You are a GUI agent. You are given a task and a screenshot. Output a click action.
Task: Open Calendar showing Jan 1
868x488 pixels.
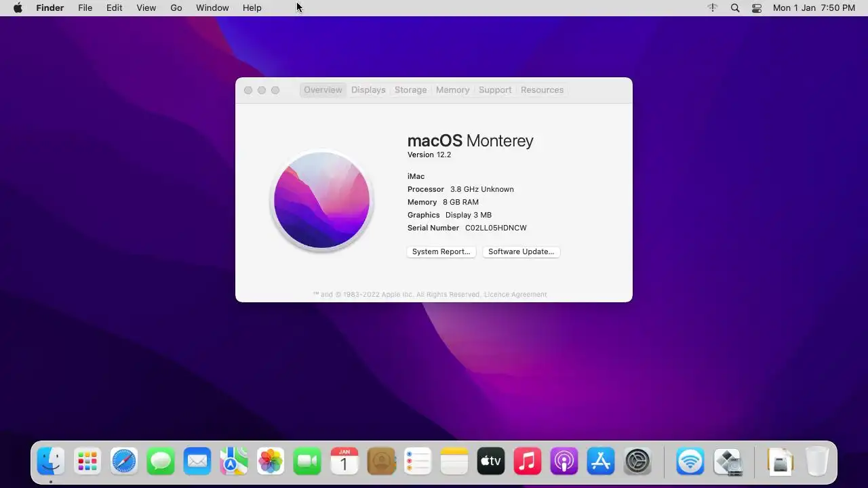pos(344,462)
